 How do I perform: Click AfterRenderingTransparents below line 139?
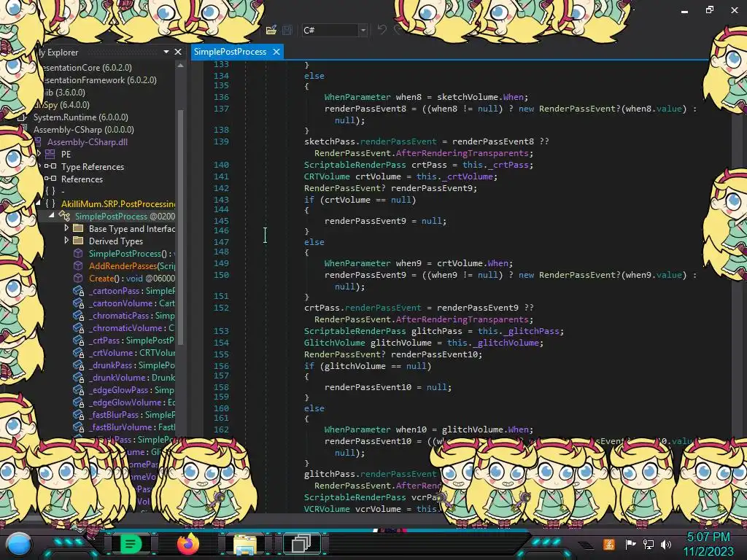click(x=462, y=153)
